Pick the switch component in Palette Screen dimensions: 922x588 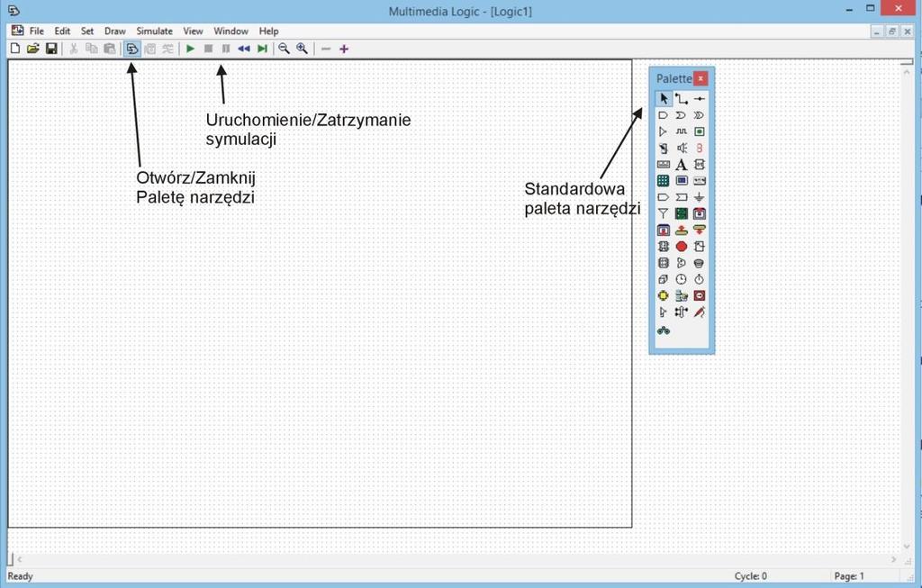point(664,149)
